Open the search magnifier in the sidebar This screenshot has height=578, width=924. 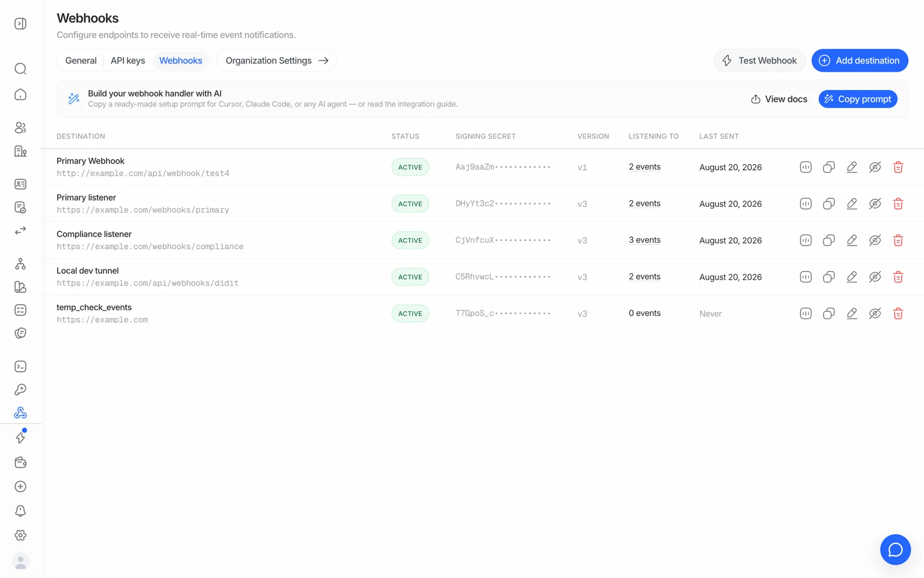[x=20, y=69]
